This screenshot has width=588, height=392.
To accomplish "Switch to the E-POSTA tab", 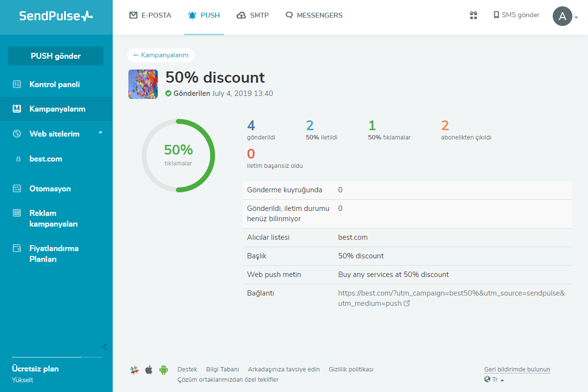I will [150, 15].
